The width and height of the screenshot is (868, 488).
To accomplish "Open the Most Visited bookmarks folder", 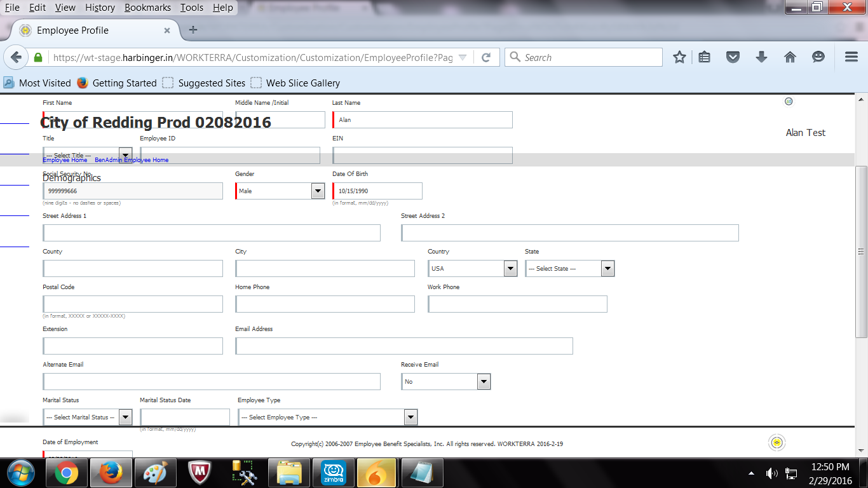I will tap(37, 83).
